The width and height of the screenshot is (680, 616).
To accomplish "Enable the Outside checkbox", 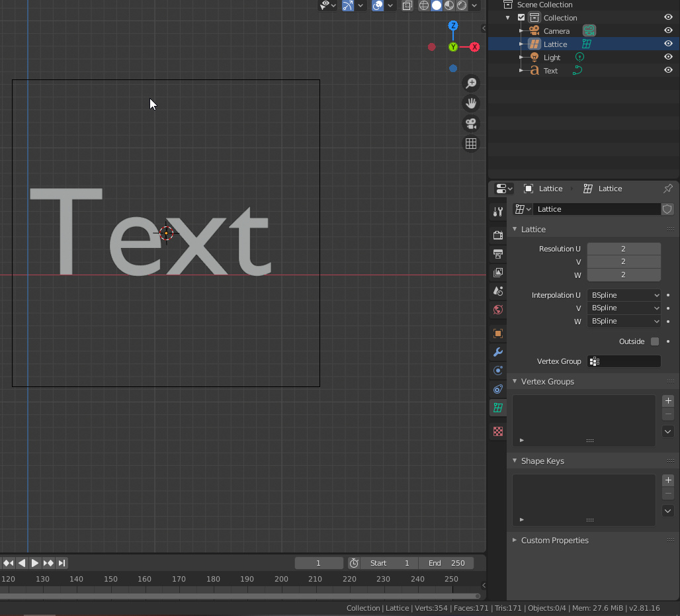I will pyautogui.click(x=655, y=341).
